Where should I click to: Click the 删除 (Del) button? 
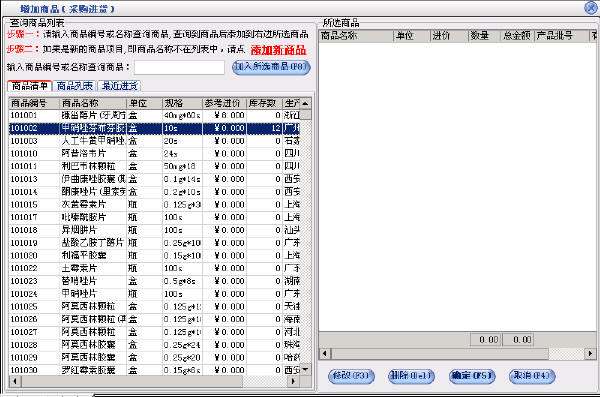coord(411,376)
